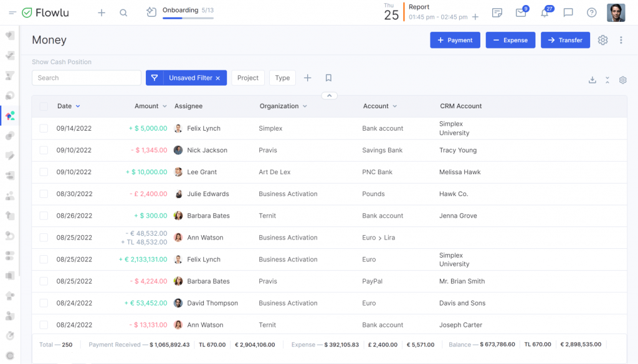Screen dimensions: 638x364
Task: Click the bookmark icon to save filter
Action: click(x=328, y=78)
